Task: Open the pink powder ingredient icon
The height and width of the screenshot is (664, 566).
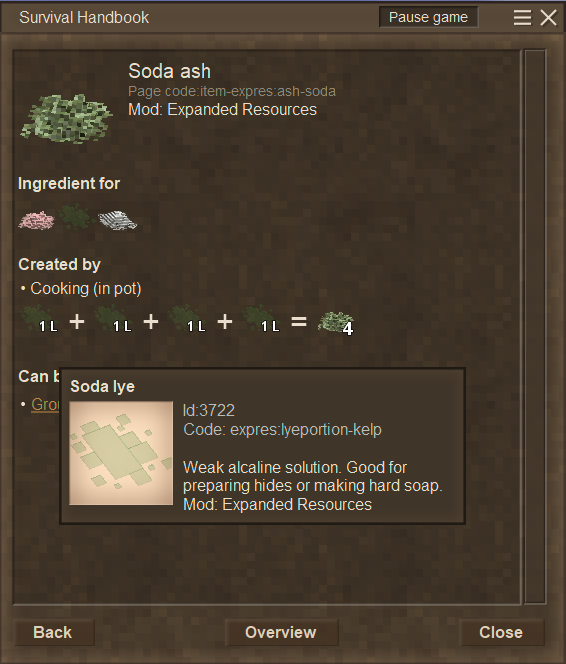Action: [x=36, y=220]
